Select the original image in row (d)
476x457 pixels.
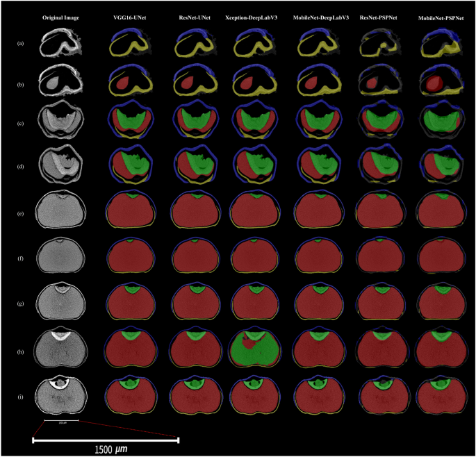coord(60,164)
